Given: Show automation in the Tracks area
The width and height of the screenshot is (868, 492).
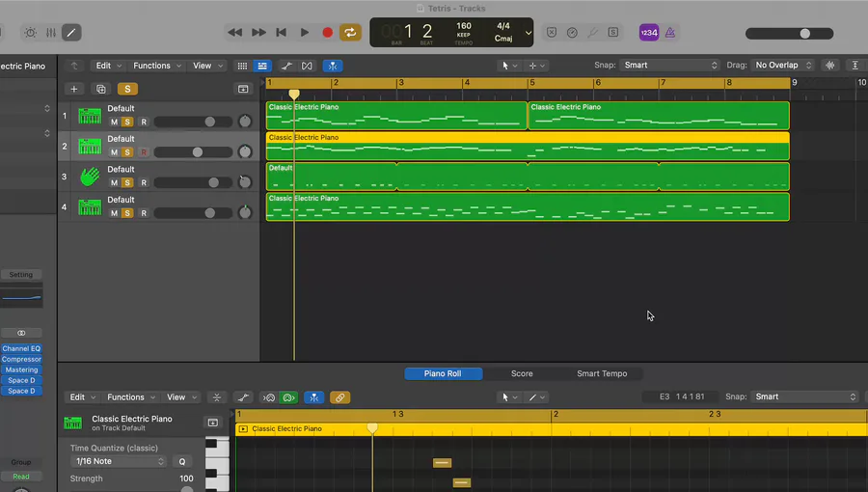Looking at the screenshot, I should [x=286, y=66].
